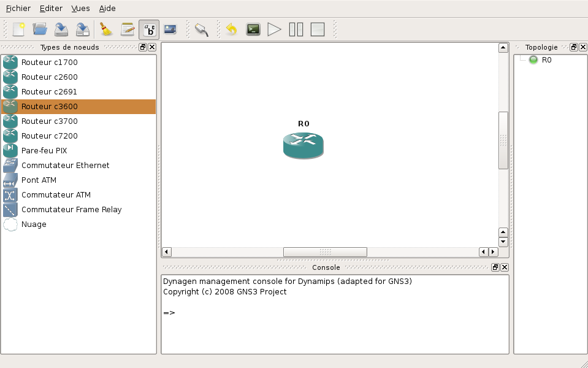Click the Save project toolbar icon
Viewport: 588px width, 368px height.
tap(61, 29)
